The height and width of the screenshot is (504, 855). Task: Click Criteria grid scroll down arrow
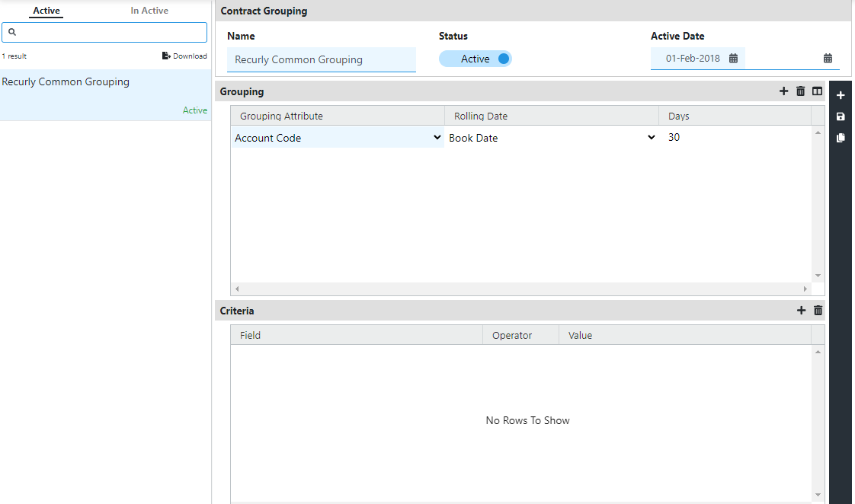click(818, 495)
